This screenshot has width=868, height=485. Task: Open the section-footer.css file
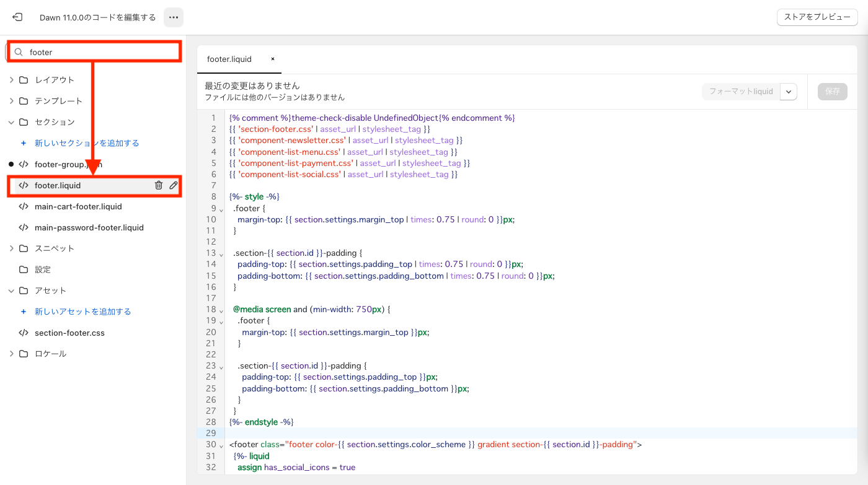pyautogui.click(x=69, y=333)
